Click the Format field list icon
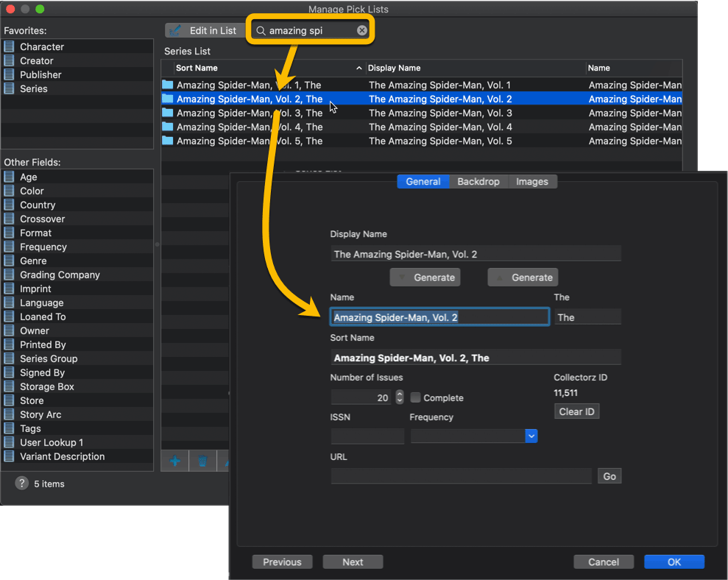 pos(9,233)
